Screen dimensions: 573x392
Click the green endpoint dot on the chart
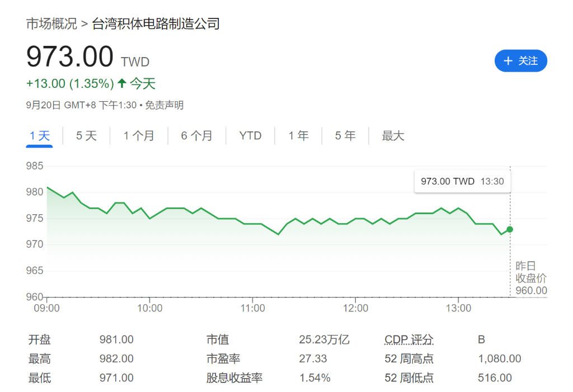510,229
